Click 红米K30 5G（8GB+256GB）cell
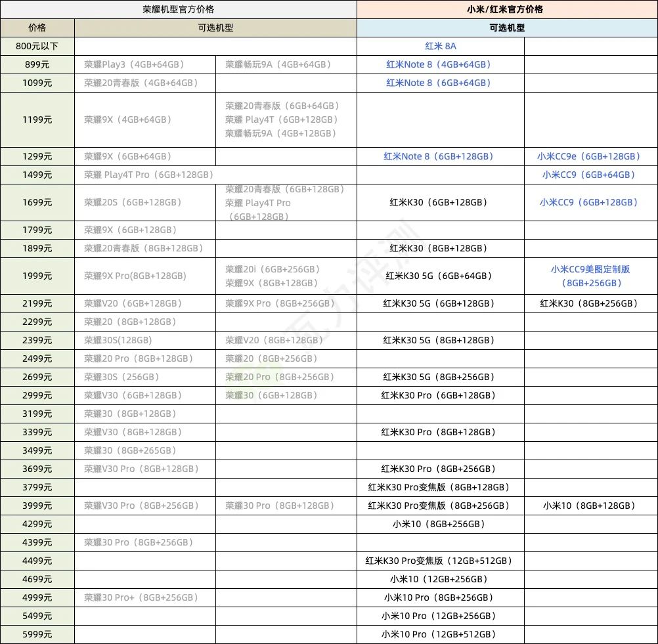 (441, 377)
